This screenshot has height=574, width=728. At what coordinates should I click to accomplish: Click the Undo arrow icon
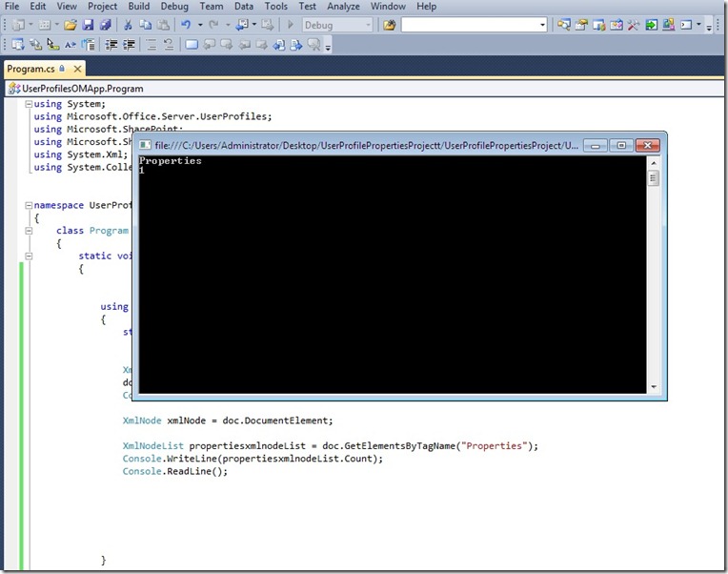click(187, 25)
